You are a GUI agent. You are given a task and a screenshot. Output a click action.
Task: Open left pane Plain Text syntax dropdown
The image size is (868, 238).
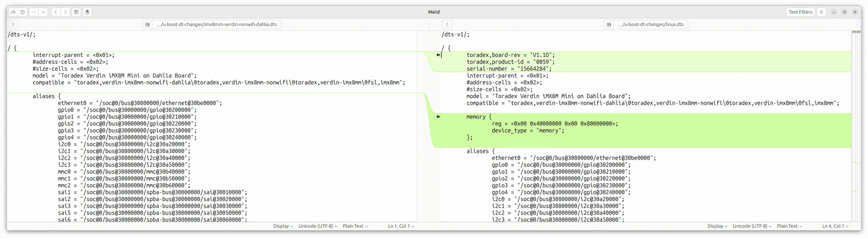(355, 226)
